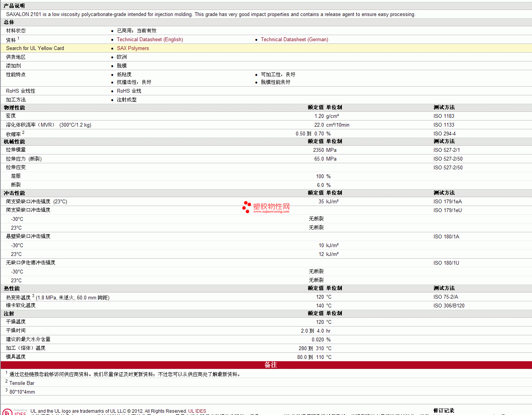
Task: Click the ISO 179/1eA test method
Action: coord(447,201)
